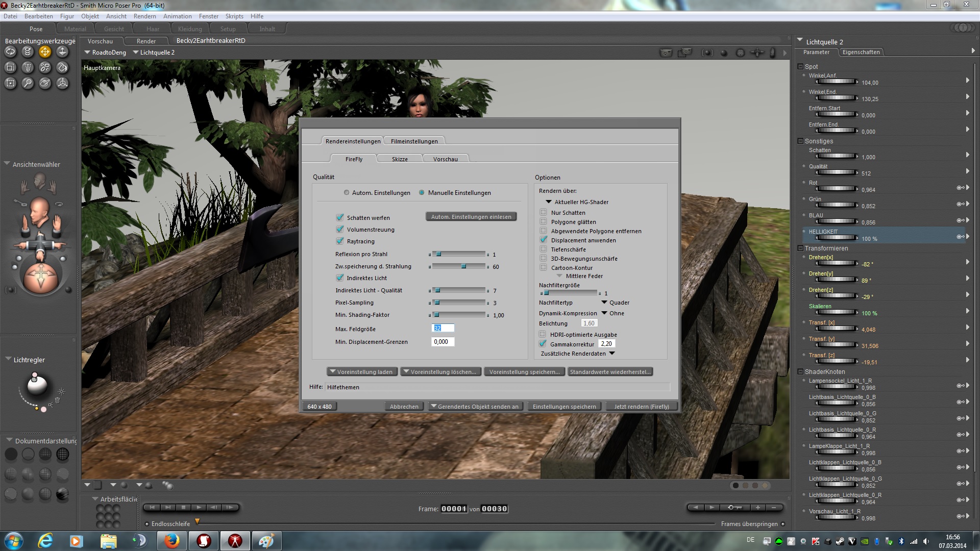
Task: Select Autom. Einstellungen radio button
Action: point(347,193)
